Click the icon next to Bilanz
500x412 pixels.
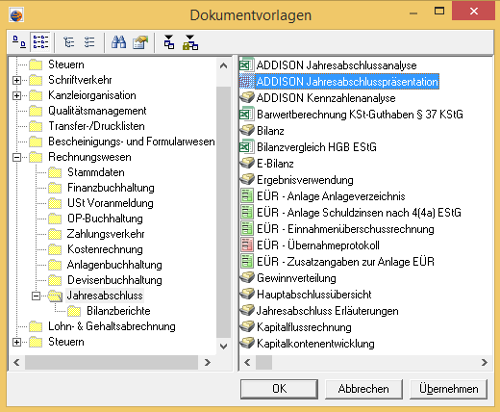[x=247, y=130]
